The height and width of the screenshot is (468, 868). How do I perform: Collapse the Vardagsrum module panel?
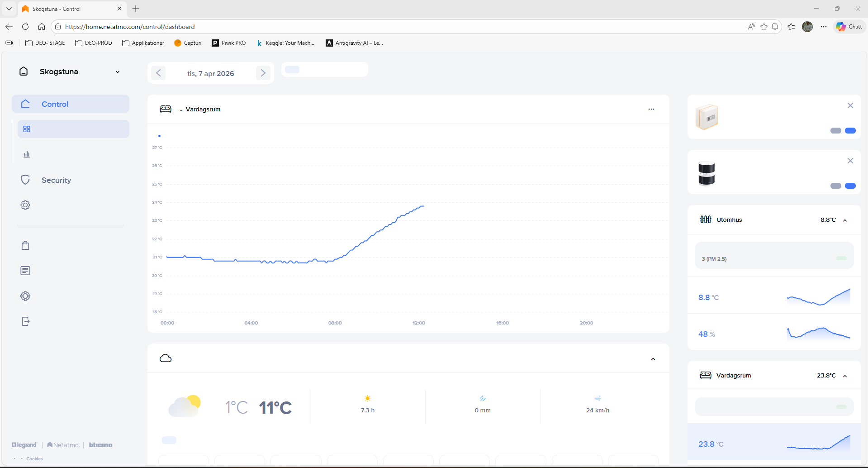844,376
